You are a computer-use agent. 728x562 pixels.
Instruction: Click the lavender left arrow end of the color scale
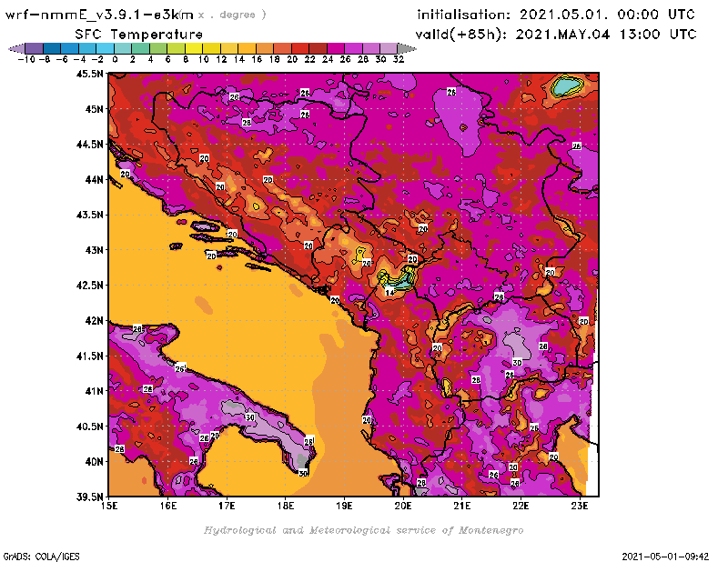16,48
